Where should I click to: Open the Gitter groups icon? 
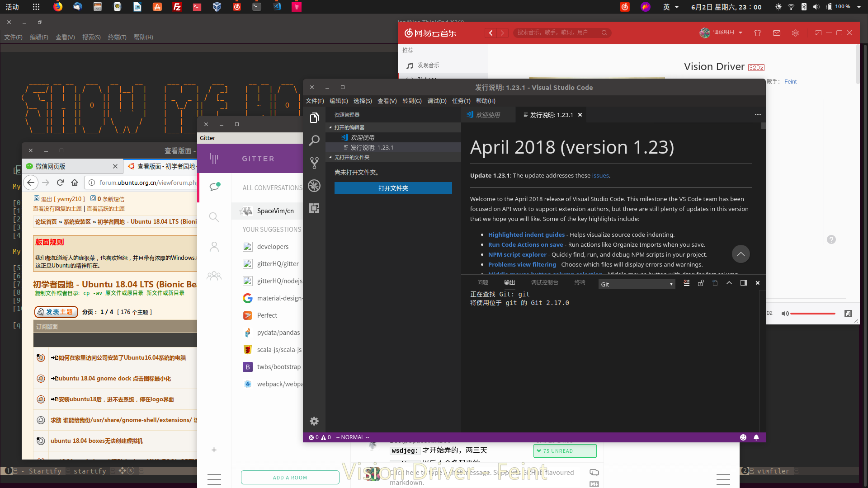214,276
